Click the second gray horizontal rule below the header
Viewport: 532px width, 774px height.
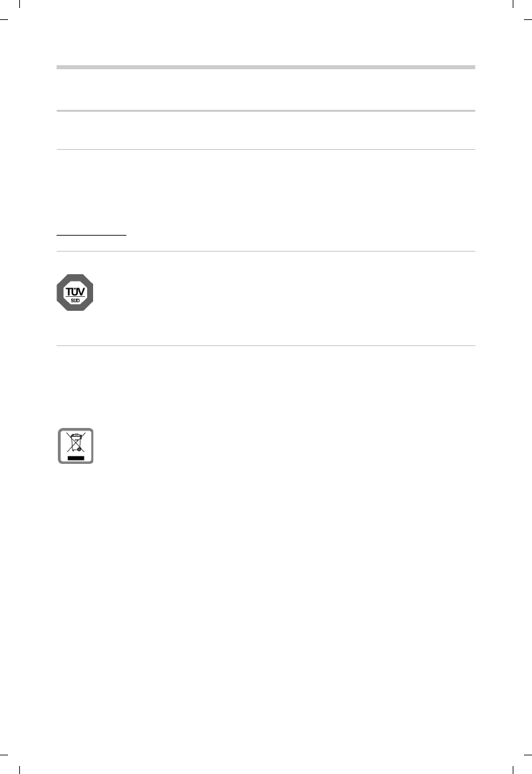pos(266,110)
